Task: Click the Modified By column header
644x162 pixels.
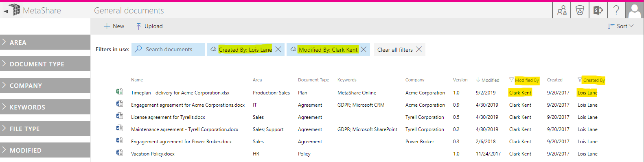Action: pos(524,80)
